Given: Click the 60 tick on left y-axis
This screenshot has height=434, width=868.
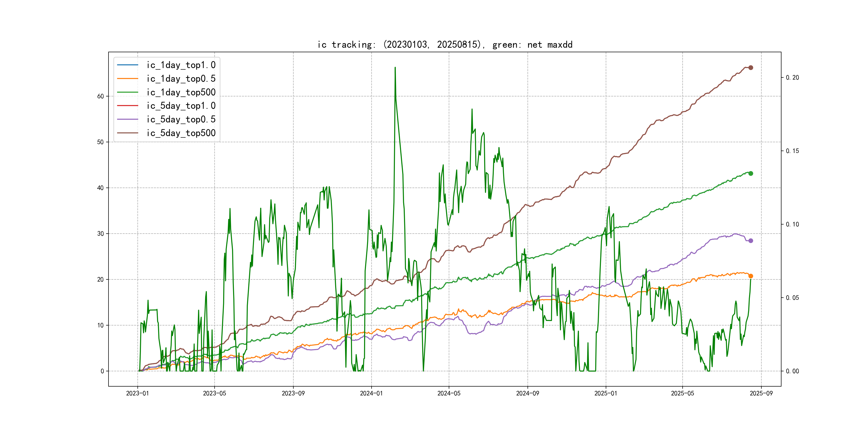Looking at the screenshot, I should [100, 96].
